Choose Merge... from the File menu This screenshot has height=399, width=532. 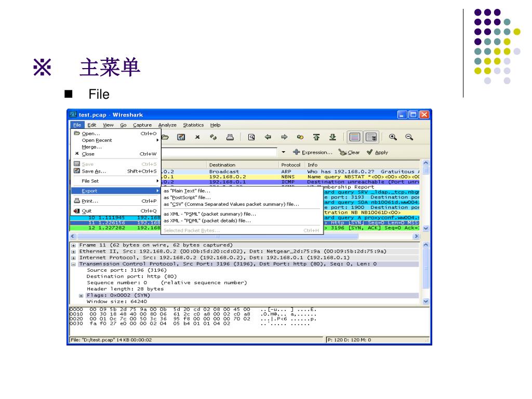point(116,147)
